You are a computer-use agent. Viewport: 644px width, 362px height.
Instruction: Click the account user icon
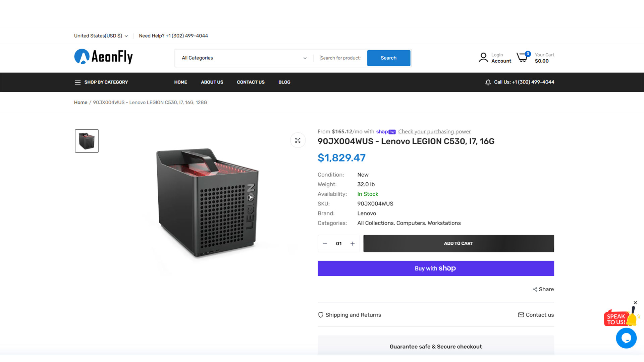[483, 58]
